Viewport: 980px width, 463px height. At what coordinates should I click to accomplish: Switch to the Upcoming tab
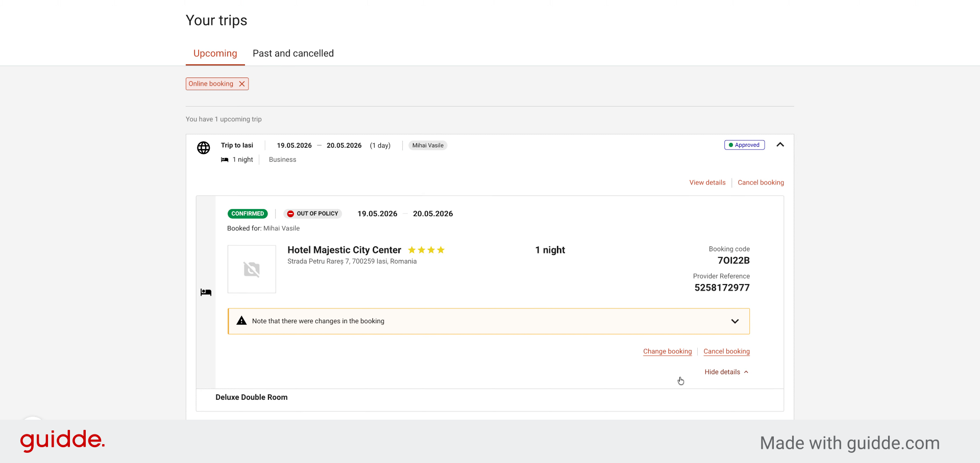coord(215,54)
